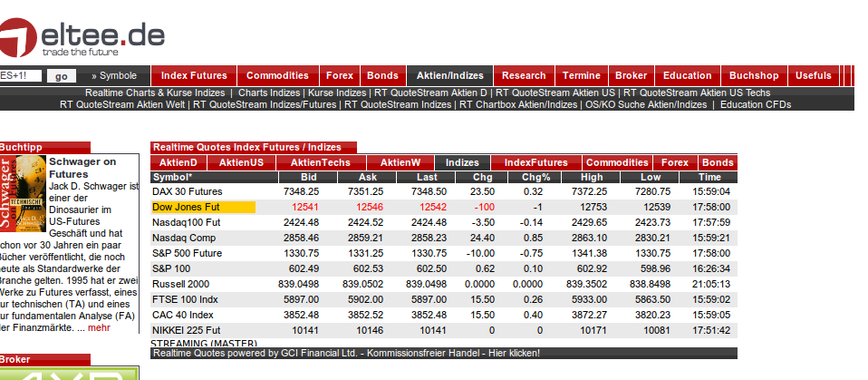
Task: Select the S&P 100 row label
Action: 171,269
